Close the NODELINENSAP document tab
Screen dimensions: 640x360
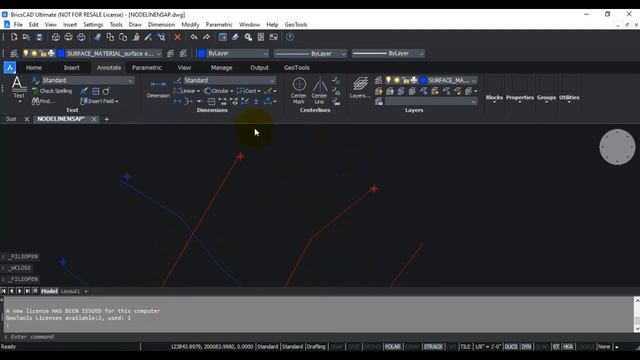pyautogui.click(x=94, y=119)
